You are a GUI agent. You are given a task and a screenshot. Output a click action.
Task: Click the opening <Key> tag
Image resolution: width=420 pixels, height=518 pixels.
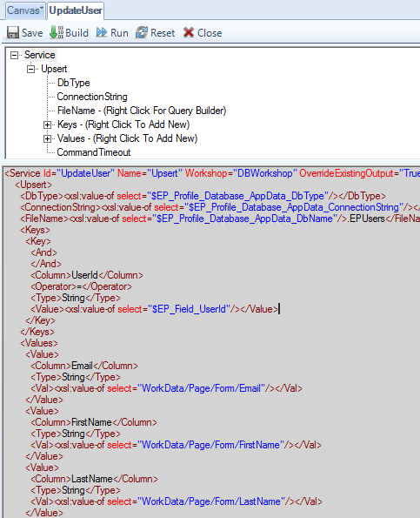(38, 241)
